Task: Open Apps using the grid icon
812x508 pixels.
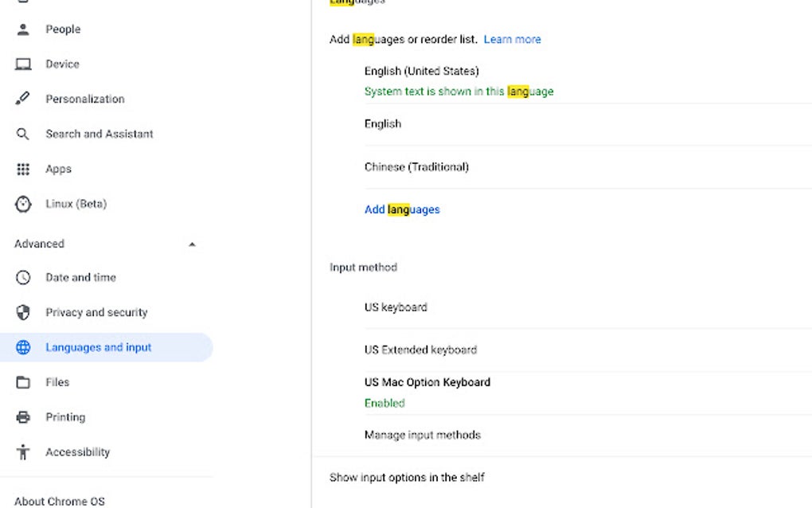Action: (x=23, y=169)
